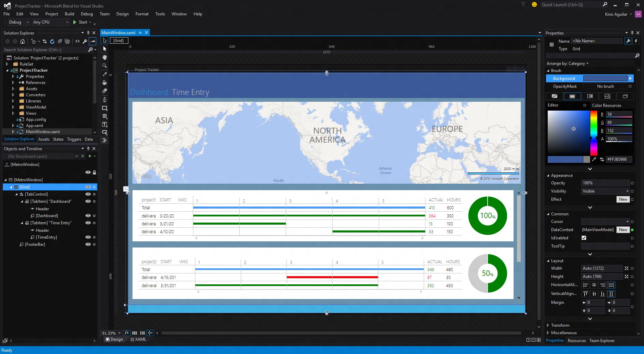Open the Format menu
Screen dimensions: 644x354
[x=142, y=14]
